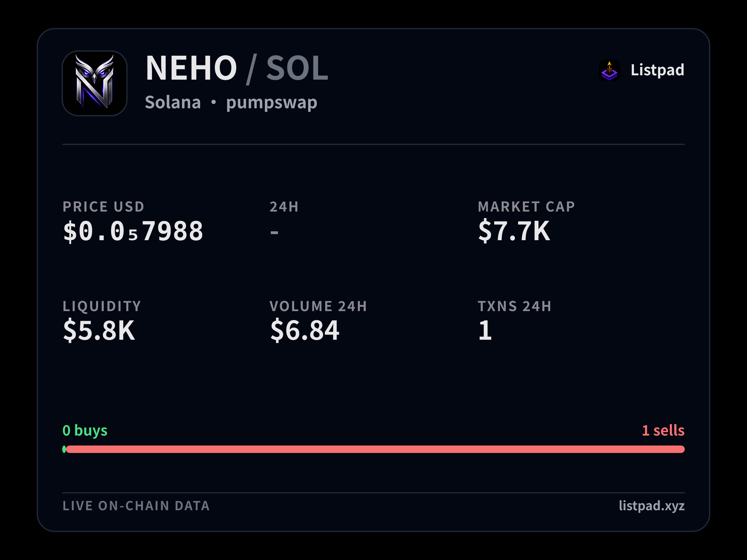Click the 24H change label
747x560 pixels.
(x=284, y=207)
